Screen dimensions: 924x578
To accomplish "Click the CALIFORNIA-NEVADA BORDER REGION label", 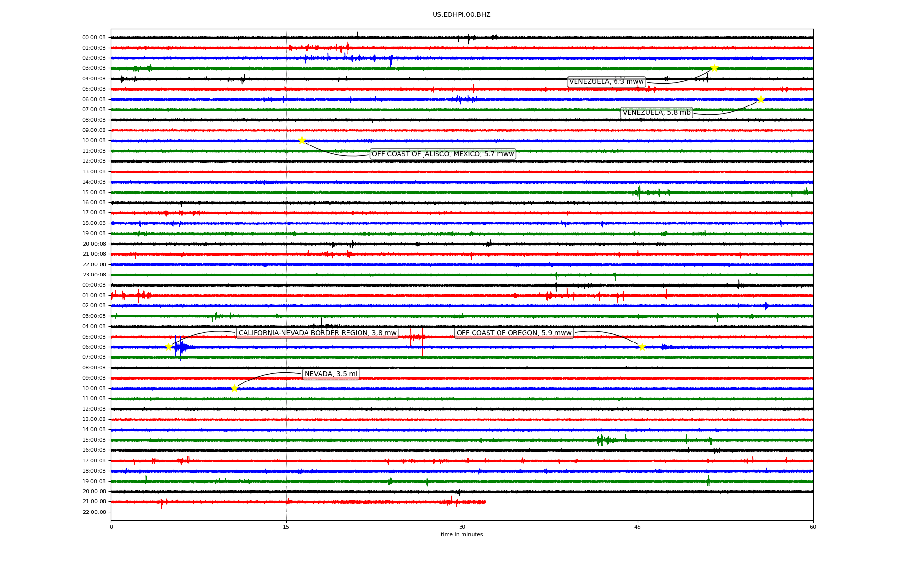I will [318, 333].
